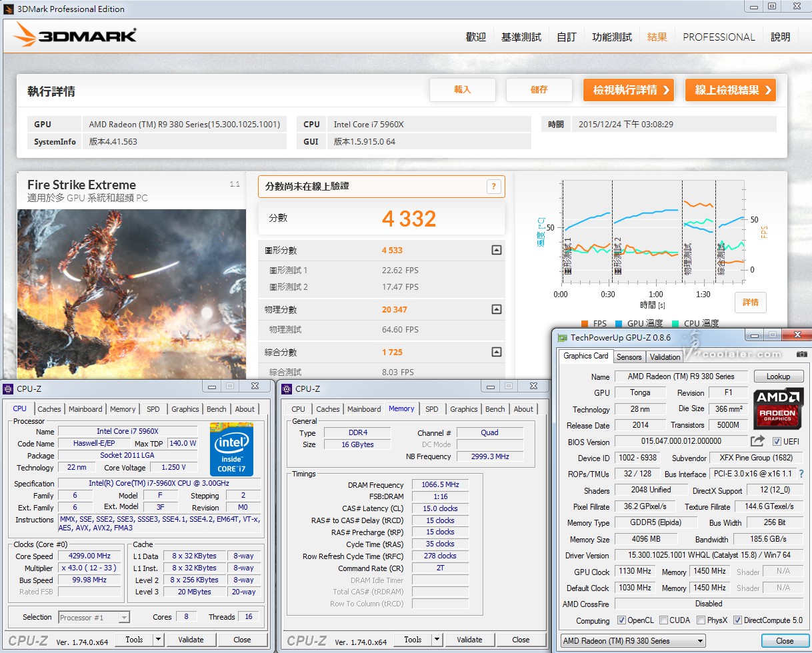Viewport: 812px width, 653px height.
Task: Enable the PhysX checkbox
Action: pyautogui.click(x=701, y=620)
